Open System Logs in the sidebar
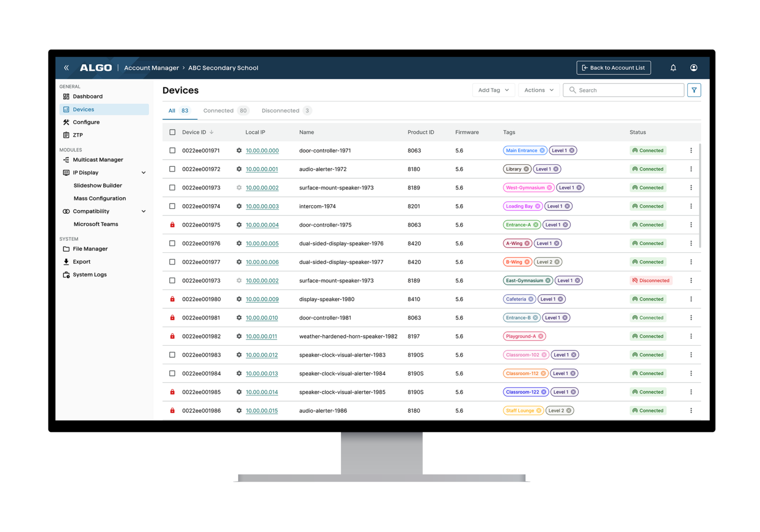 click(x=89, y=275)
